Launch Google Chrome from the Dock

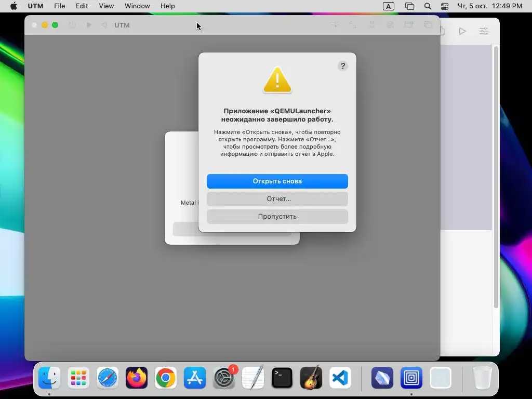[x=166, y=378]
